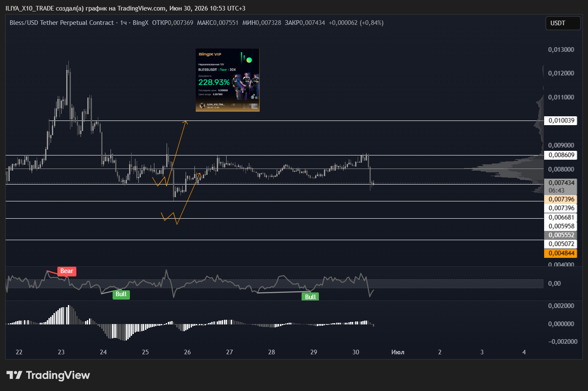Click the histogram axis value −0,002000
Viewport: 588px width, 391px height.
563,342
